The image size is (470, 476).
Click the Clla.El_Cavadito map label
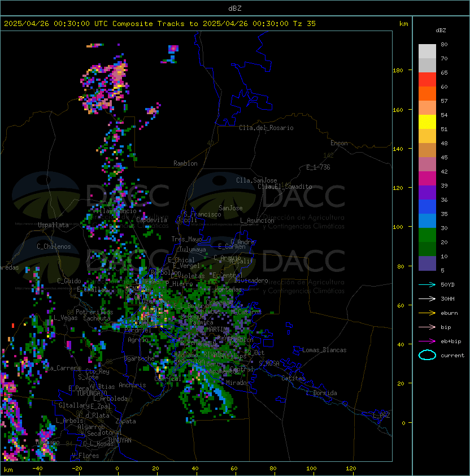coord(285,187)
